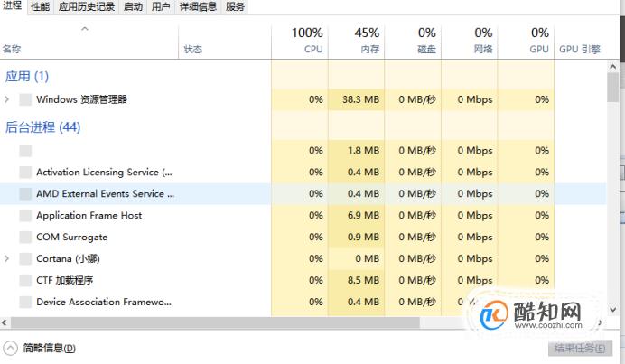Image resolution: width=625 pixels, height=364 pixels.
Task: Click the 8.5 MB memory value
Action: coord(363,280)
